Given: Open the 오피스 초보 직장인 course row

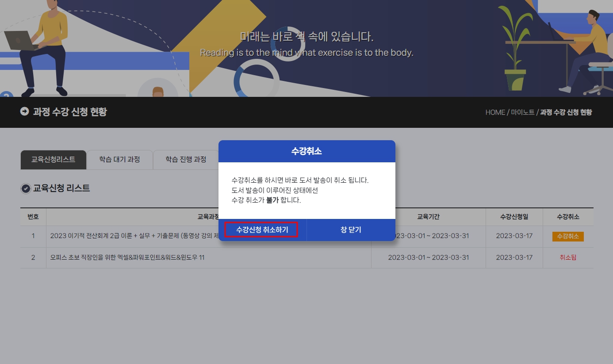Looking at the screenshot, I should [x=127, y=257].
